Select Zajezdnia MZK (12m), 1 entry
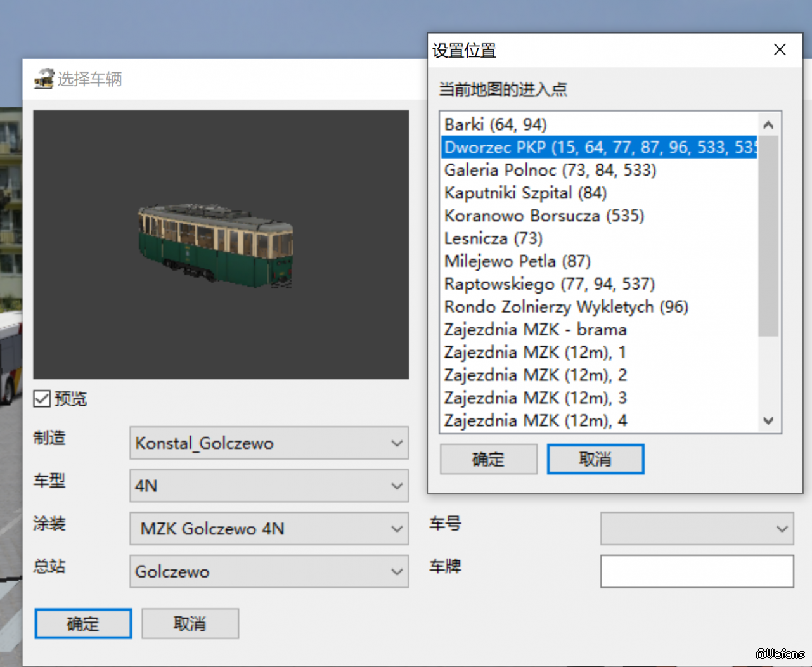The image size is (812, 667). (600, 353)
